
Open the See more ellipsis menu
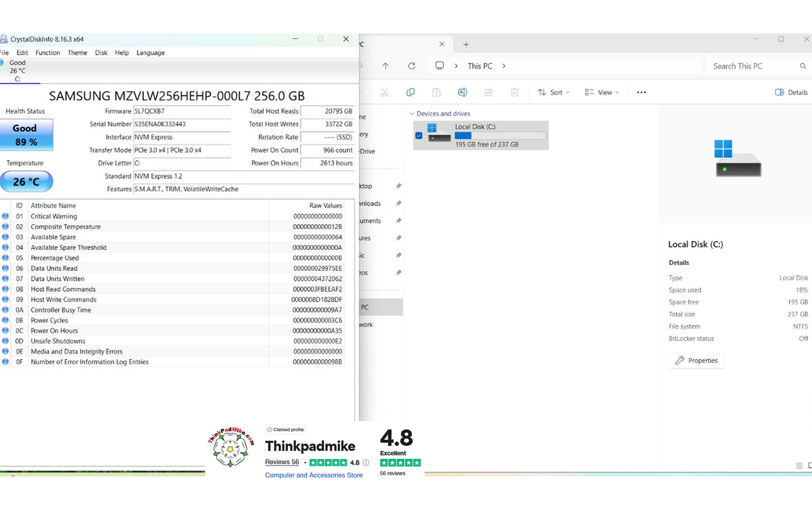(641, 93)
